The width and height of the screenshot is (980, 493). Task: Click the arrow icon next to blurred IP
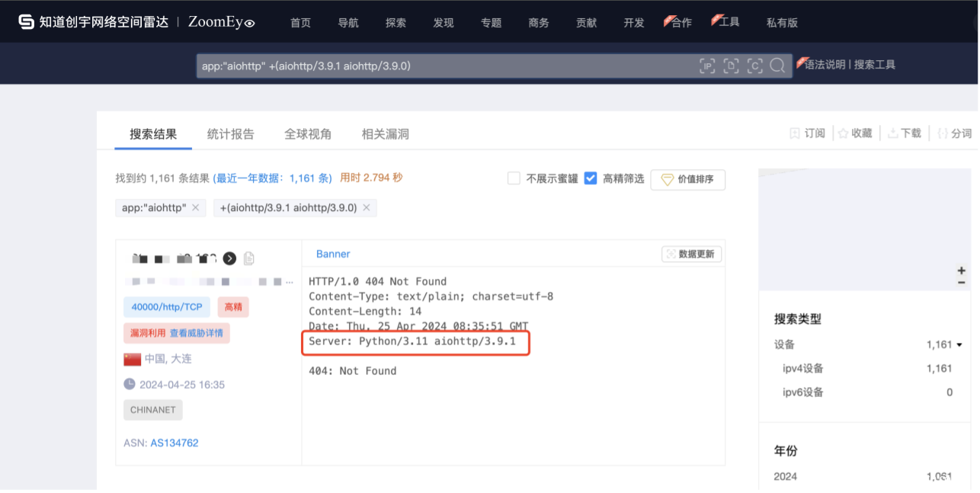(229, 258)
